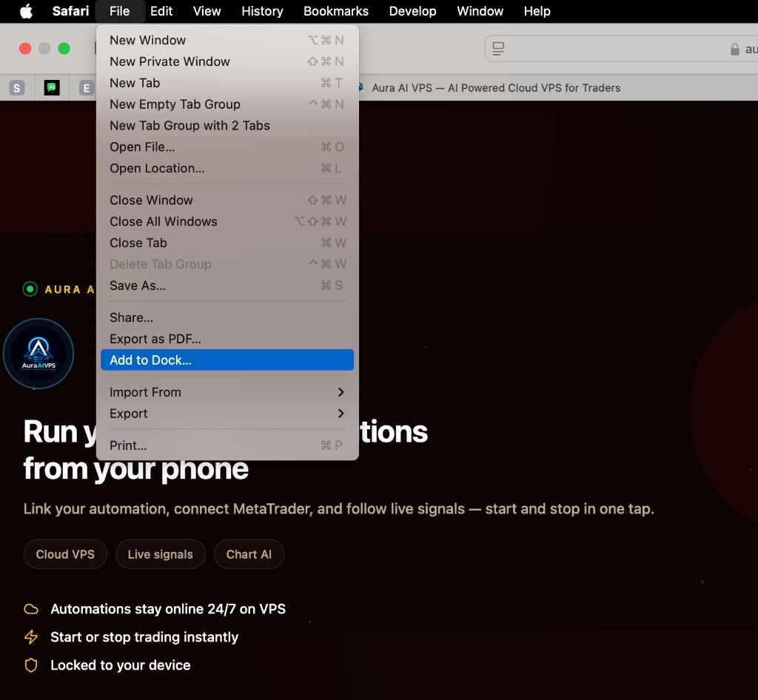Click the 'Link your automation' description text

[x=338, y=508]
